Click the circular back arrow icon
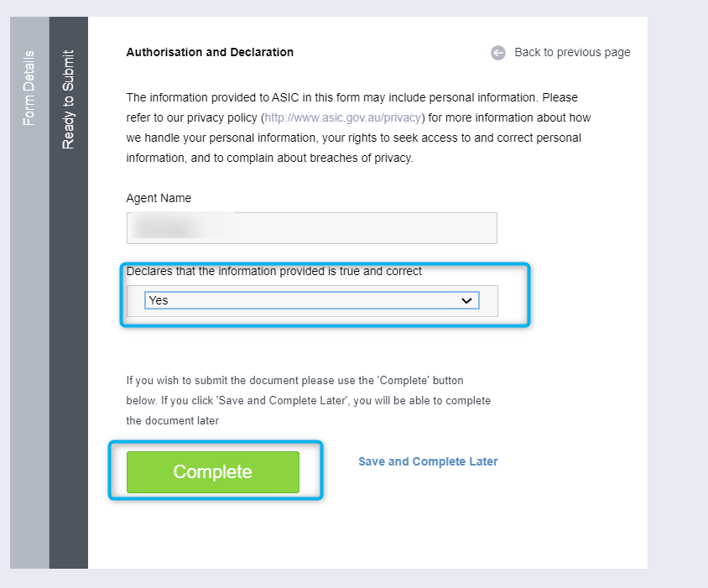Screen dimensions: 708x588 point(498,53)
